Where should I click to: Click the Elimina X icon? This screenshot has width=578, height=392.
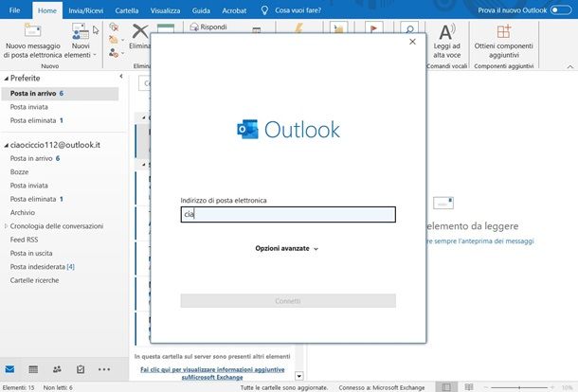140,31
